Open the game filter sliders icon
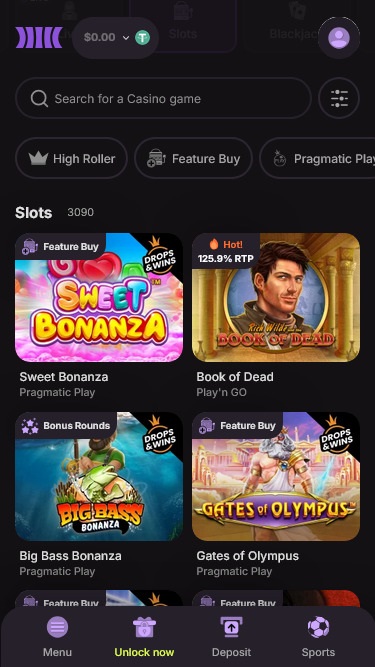Screen dimensions: 375x667 (339, 98)
